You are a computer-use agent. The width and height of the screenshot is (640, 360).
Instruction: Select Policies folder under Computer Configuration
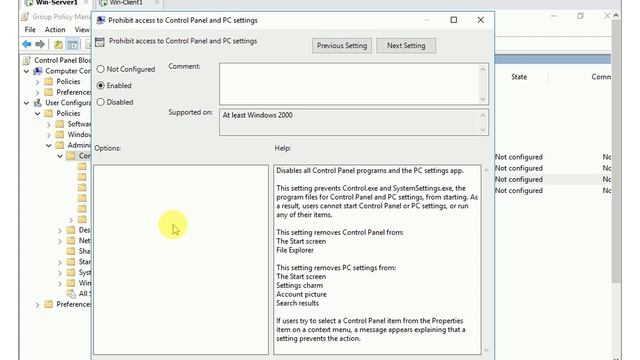pos(62,81)
